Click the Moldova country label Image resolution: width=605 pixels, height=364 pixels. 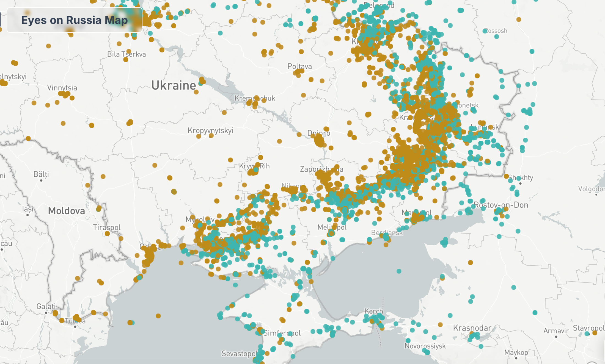(67, 211)
